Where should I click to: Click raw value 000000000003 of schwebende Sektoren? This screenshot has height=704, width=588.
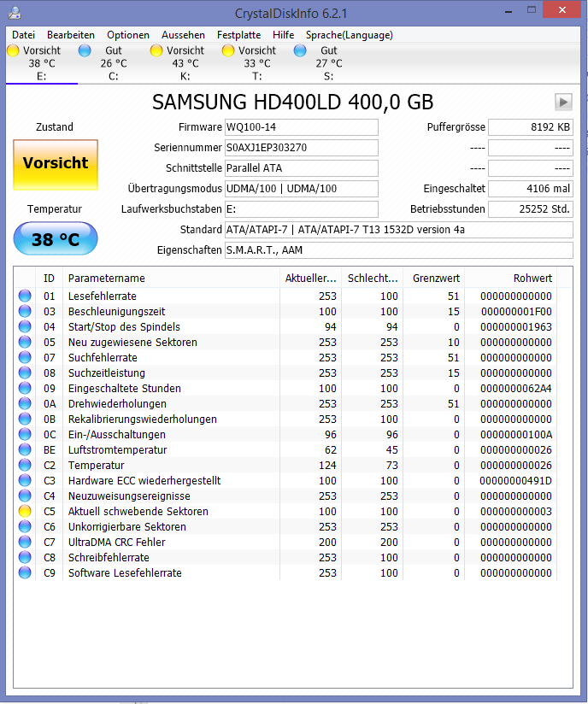click(516, 511)
